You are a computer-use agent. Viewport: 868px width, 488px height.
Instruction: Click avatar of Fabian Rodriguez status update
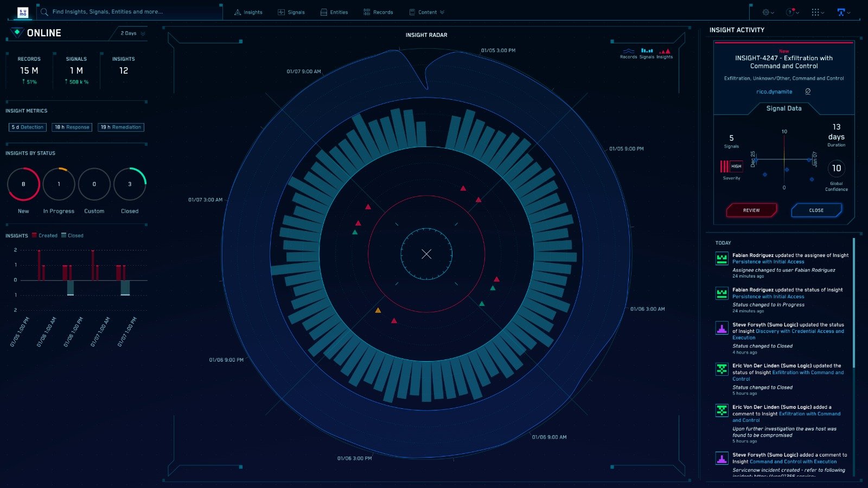[722, 293]
